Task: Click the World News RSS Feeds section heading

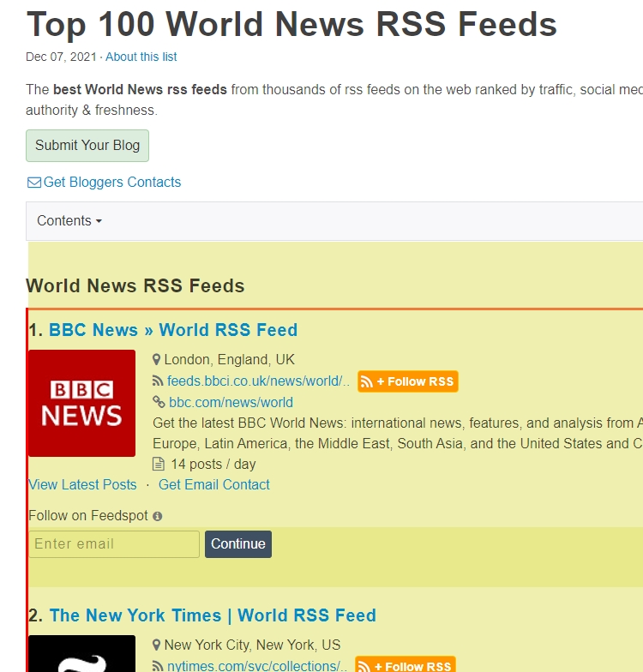Action: point(135,286)
